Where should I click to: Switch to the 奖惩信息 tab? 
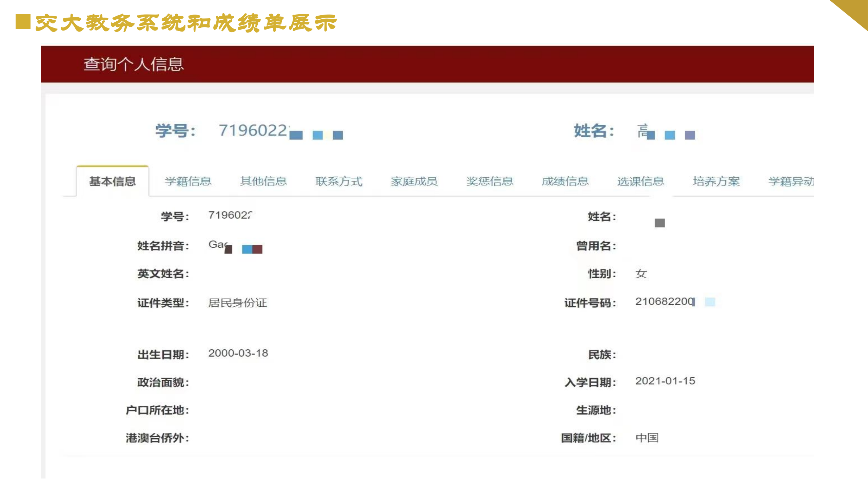(490, 181)
